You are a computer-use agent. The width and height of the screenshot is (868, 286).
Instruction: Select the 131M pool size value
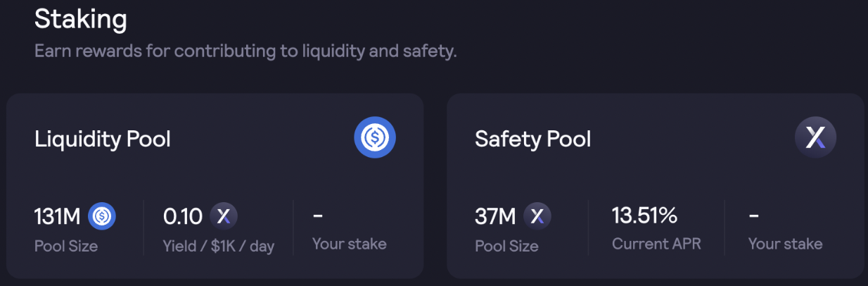(x=58, y=216)
